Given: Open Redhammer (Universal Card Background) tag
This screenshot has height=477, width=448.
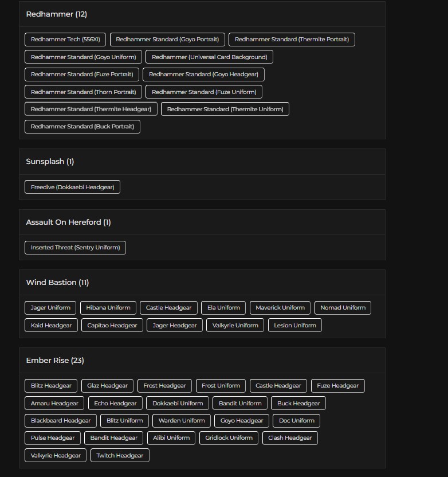Looking at the screenshot, I should click(x=209, y=57).
